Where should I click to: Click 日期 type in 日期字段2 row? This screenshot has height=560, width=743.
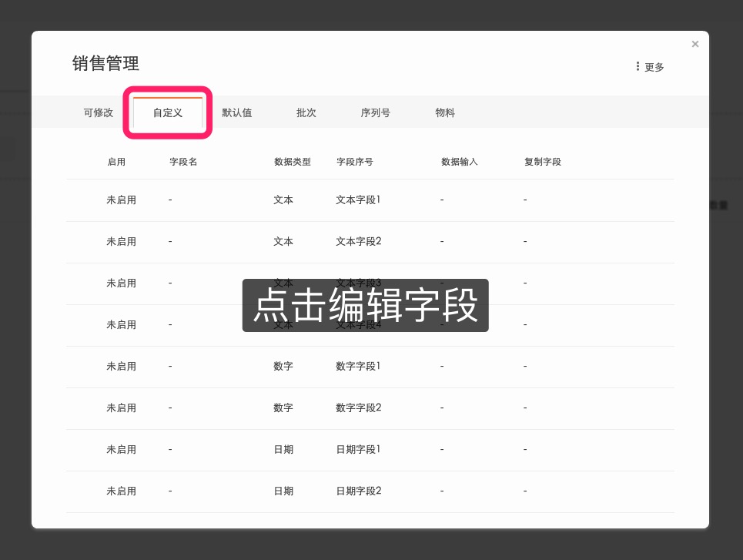(283, 491)
